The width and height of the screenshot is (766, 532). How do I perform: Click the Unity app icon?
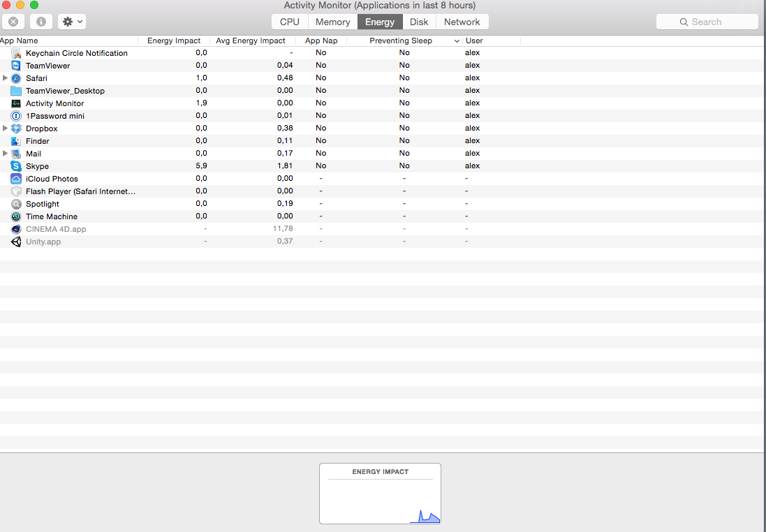pos(16,242)
